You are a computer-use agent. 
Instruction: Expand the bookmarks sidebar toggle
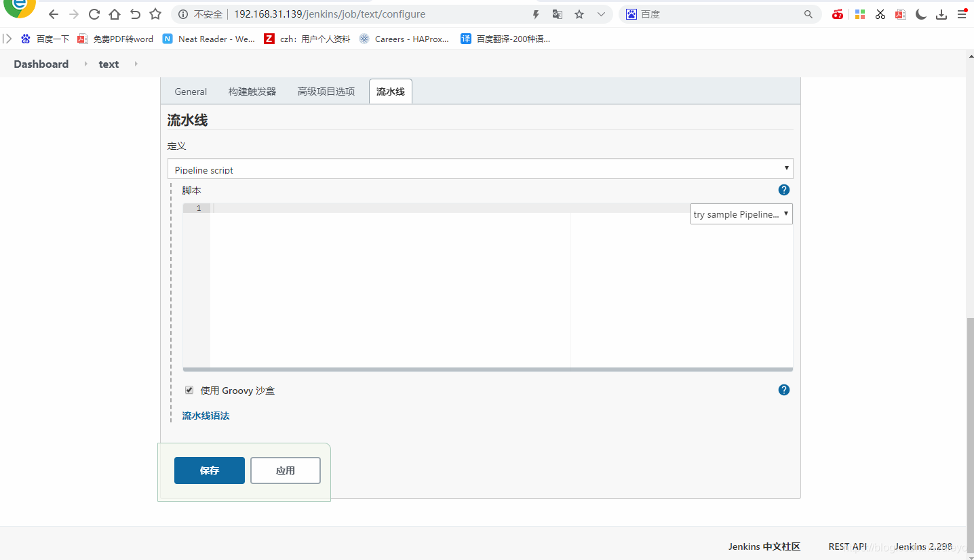[7, 39]
